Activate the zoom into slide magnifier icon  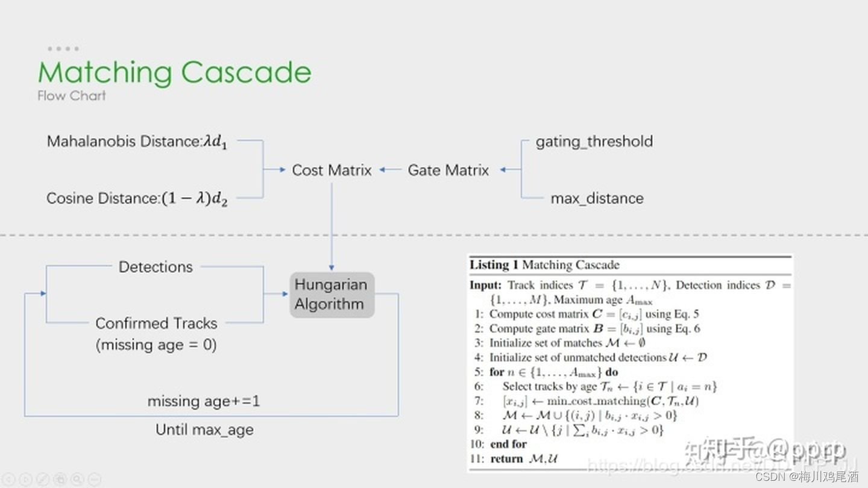(77, 480)
